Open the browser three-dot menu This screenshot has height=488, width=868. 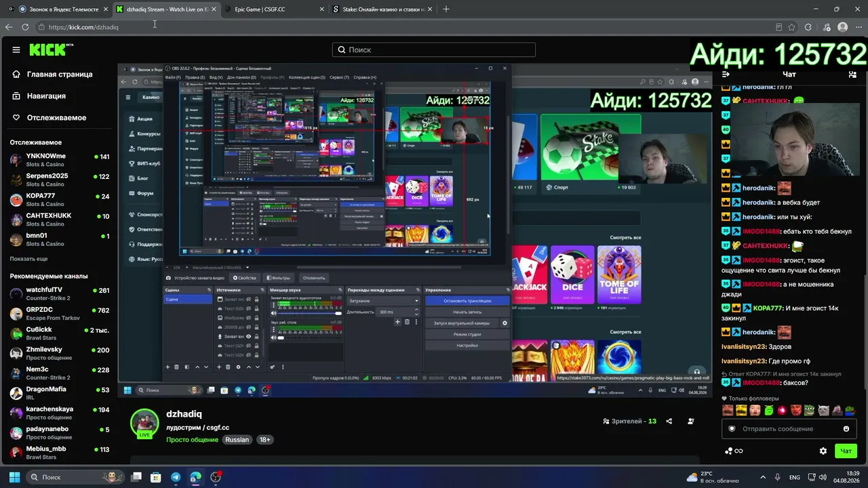[859, 27]
